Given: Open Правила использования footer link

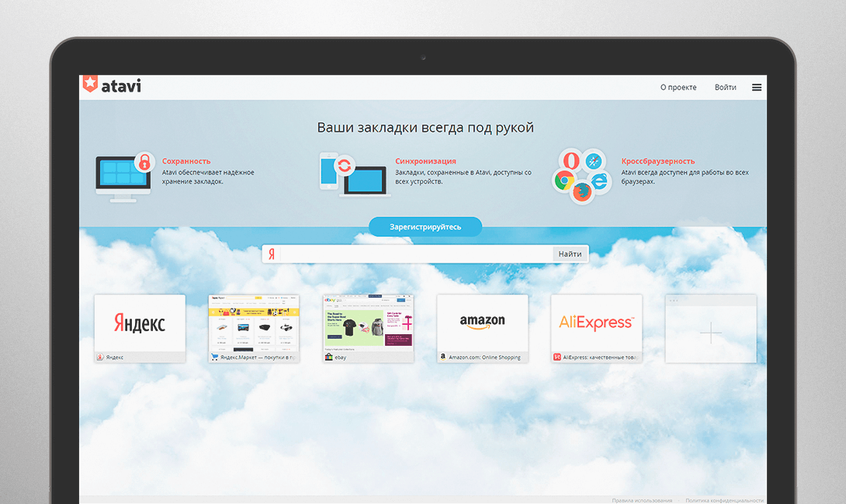Looking at the screenshot, I should click(642, 500).
